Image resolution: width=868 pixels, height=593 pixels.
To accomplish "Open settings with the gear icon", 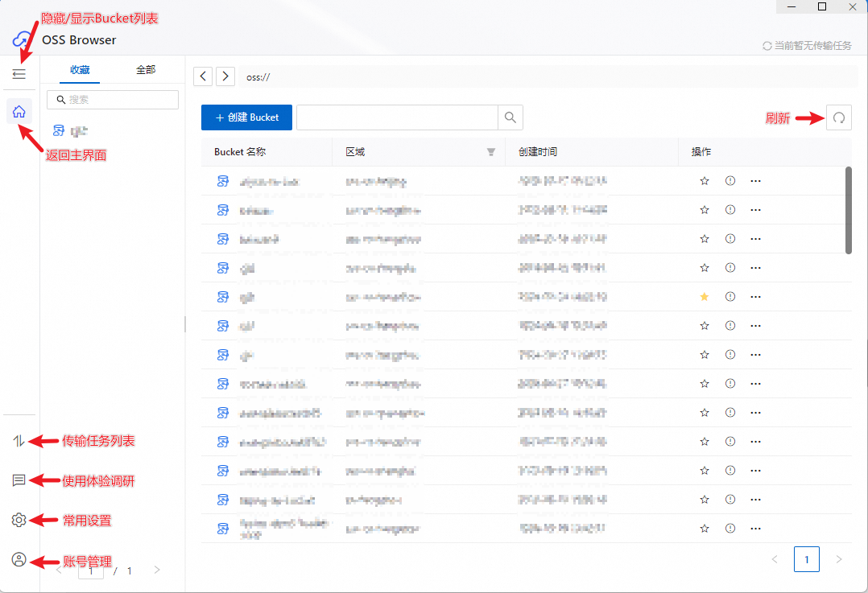I will pyautogui.click(x=19, y=520).
